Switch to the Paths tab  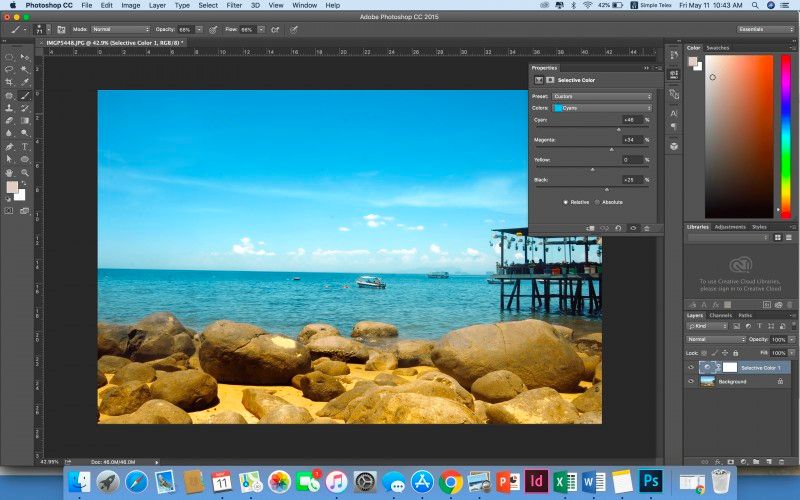(x=745, y=315)
